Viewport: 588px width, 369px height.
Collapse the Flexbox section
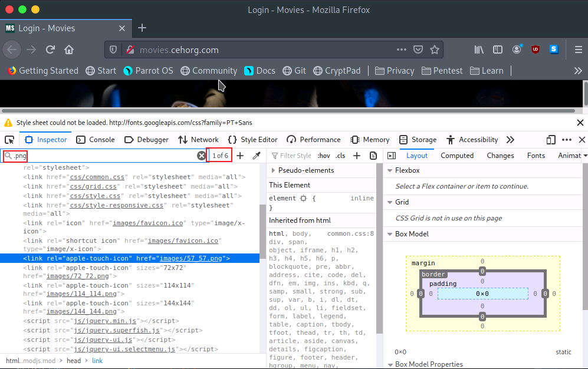click(x=389, y=170)
